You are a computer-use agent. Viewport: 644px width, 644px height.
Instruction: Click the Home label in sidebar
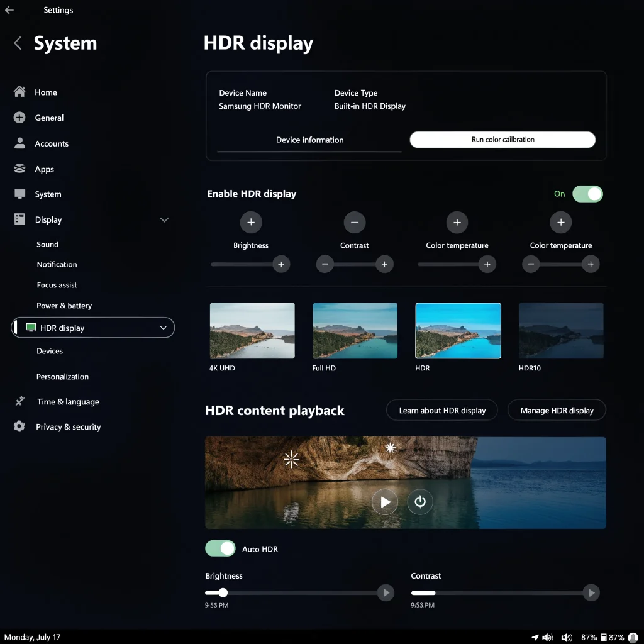point(46,92)
